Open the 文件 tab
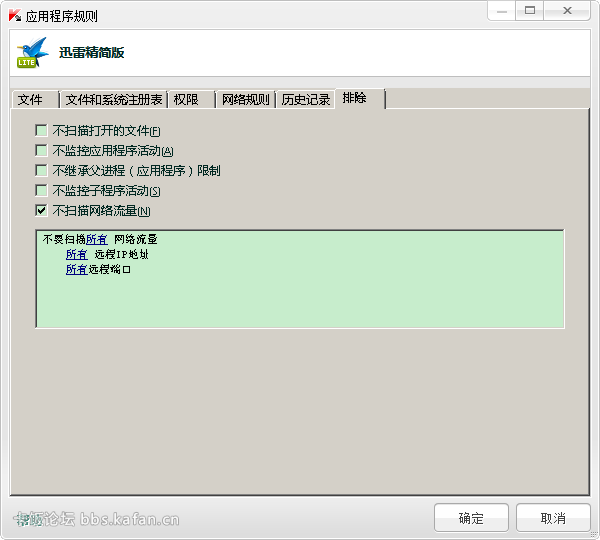 coord(35,100)
